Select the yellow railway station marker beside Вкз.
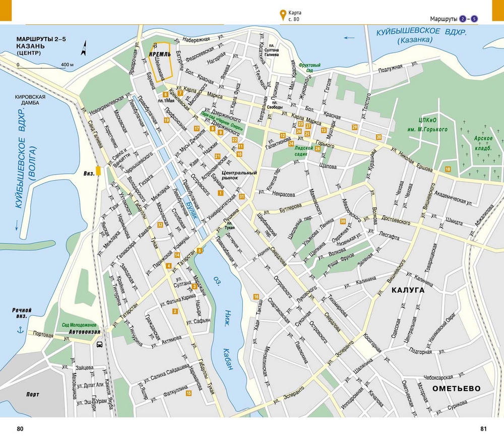This screenshot has width=504, height=444. pos(99,171)
